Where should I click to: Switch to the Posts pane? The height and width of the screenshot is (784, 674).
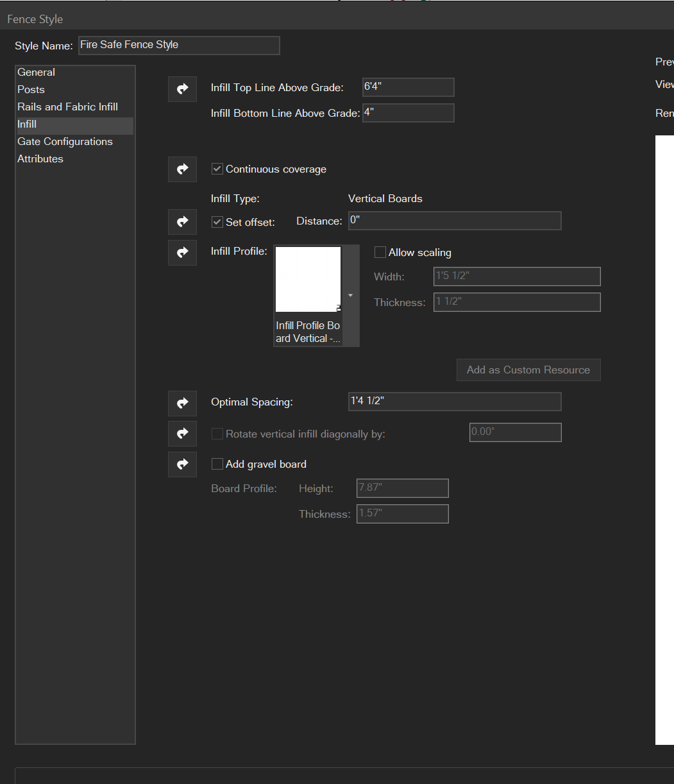click(31, 90)
